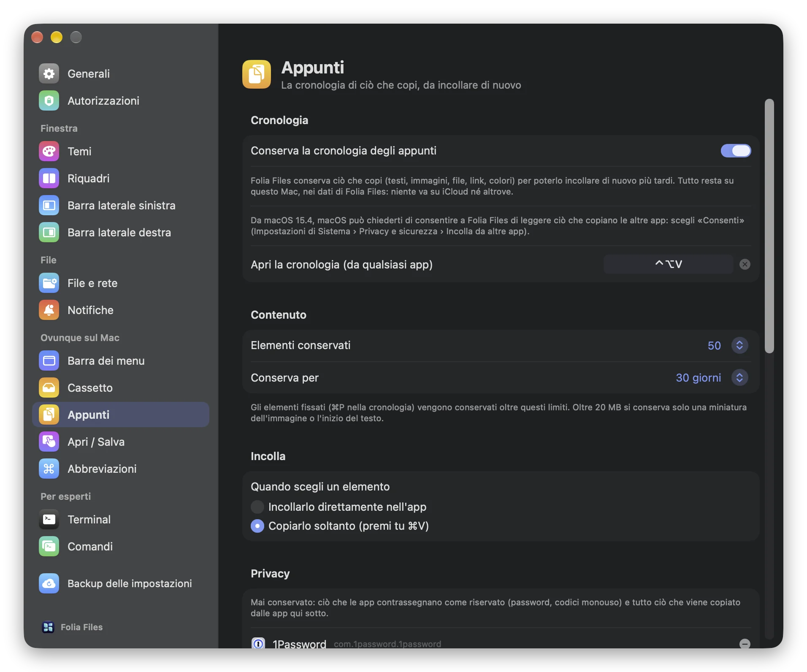Open File e rete folder icon

49,283
